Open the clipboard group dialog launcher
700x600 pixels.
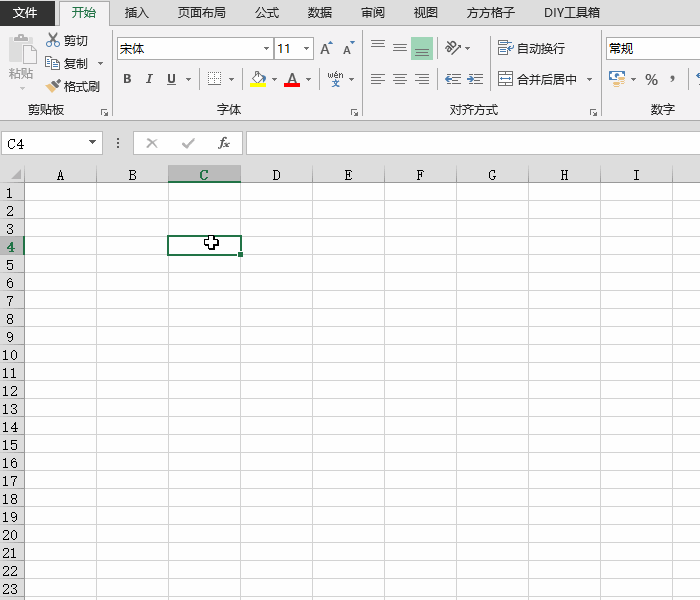[x=104, y=112]
